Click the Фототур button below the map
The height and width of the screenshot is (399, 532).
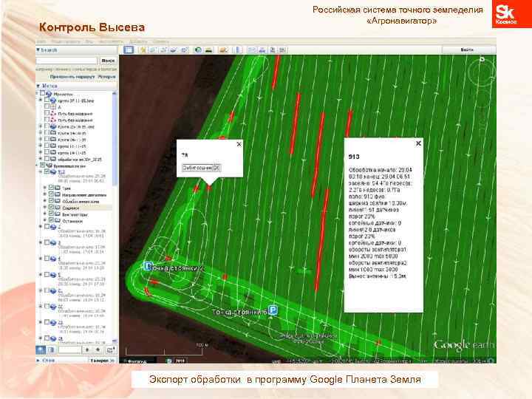139,361
